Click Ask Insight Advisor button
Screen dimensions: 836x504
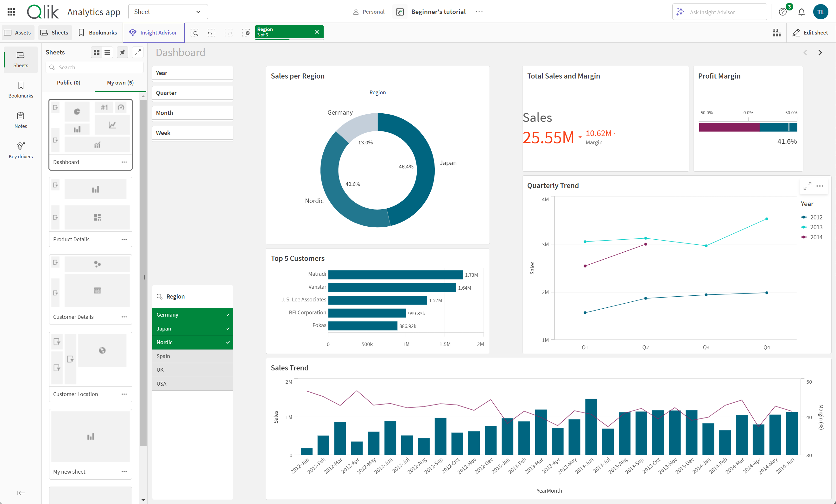[x=719, y=11]
